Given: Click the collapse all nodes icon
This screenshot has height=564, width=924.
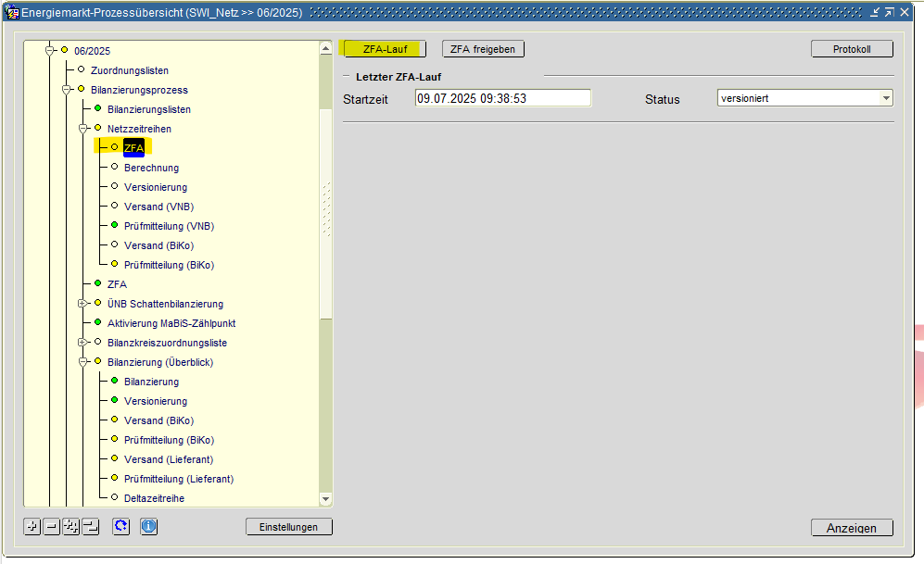Looking at the screenshot, I should pyautogui.click(x=90, y=527).
